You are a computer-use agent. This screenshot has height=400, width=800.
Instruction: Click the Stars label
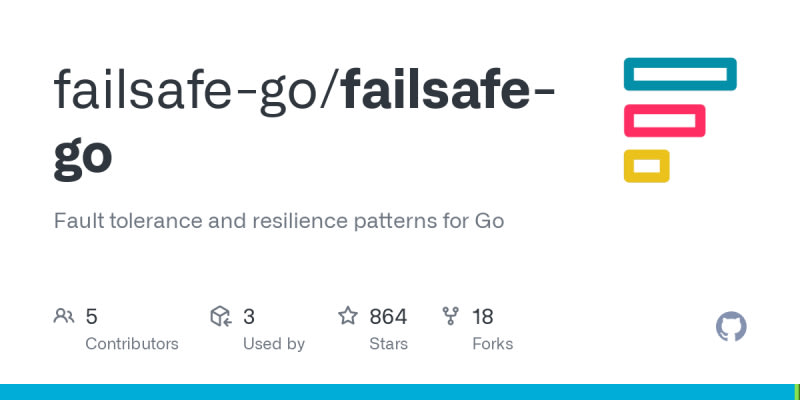coord(388,344)
